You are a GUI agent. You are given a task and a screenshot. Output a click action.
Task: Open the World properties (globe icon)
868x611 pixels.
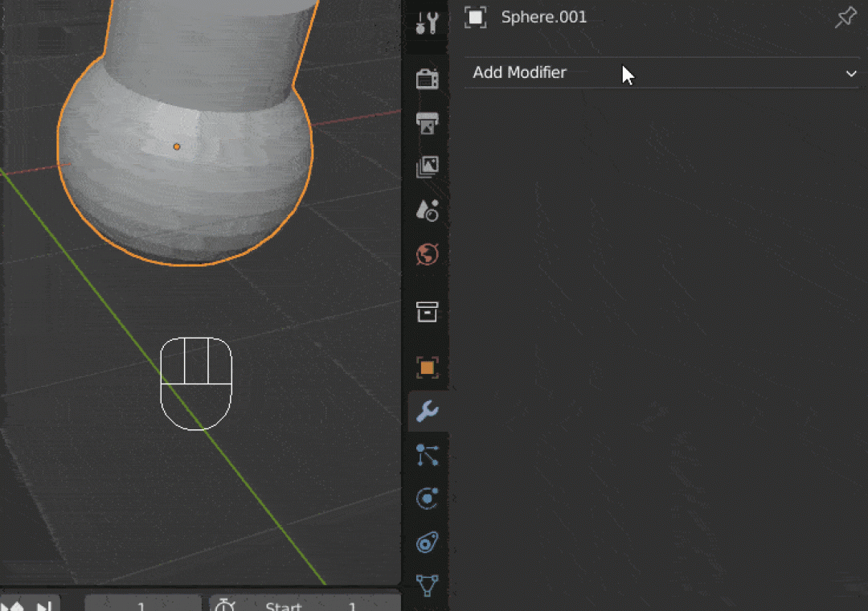tap(428, 254)
